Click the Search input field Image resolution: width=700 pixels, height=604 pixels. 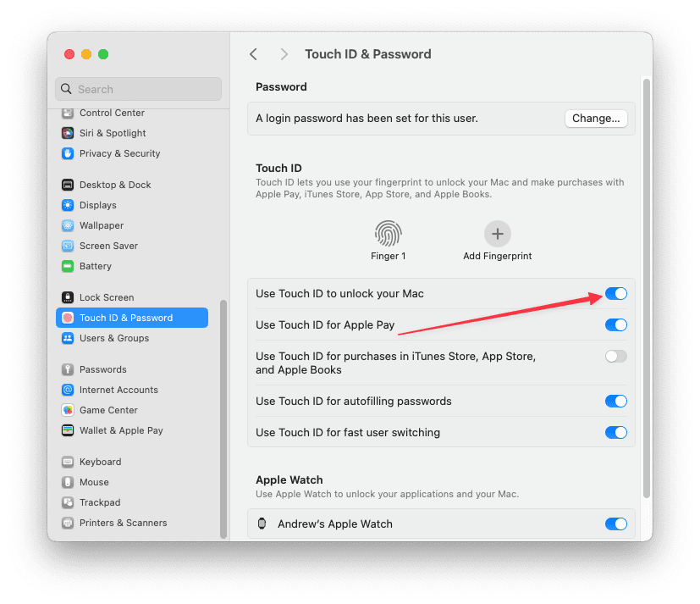[x=139, y=89]
